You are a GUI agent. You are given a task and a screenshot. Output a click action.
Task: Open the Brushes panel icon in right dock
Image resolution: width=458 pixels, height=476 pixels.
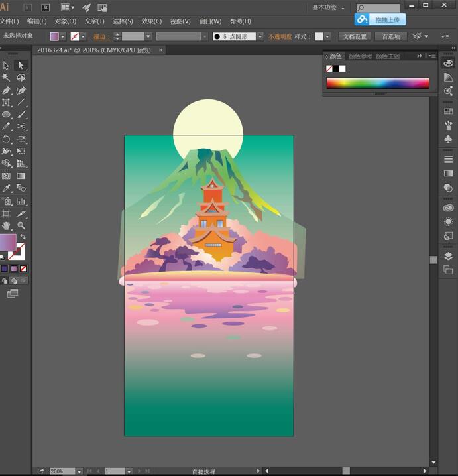coord(448,125)
